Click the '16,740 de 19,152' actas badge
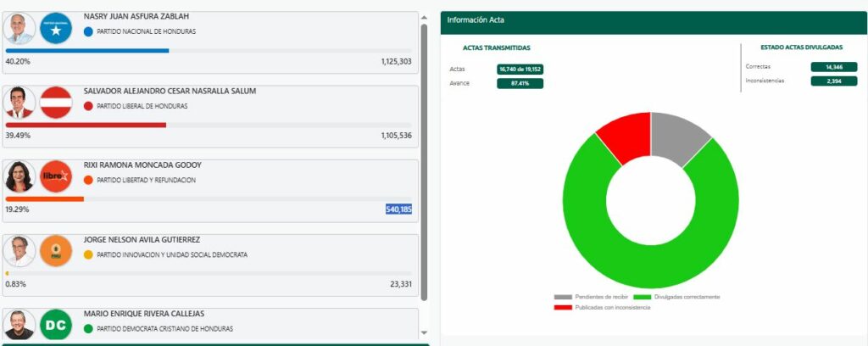 click(x=520, y=69)
